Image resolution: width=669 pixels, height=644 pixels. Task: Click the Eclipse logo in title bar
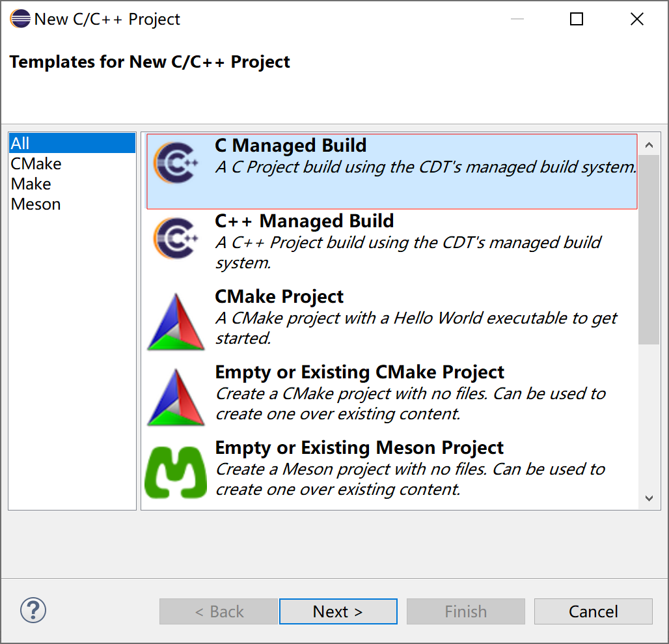[20, 19]
